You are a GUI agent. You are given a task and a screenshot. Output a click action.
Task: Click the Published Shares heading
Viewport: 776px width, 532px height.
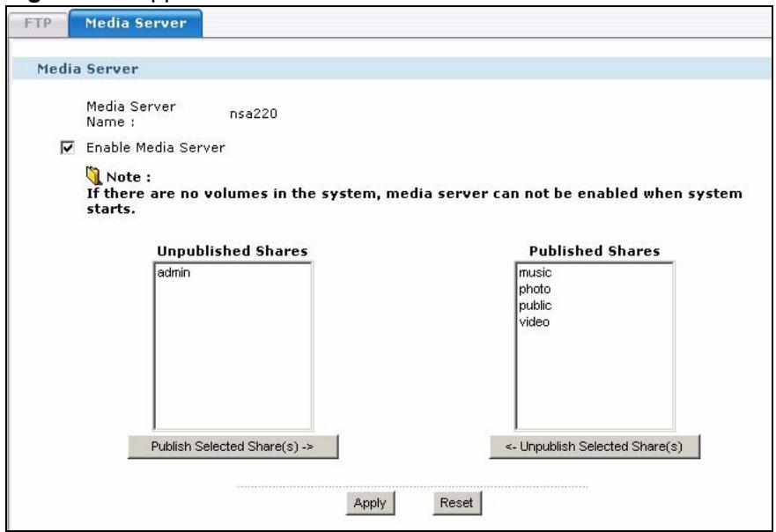pyautogui.click(x=595, y=251)
